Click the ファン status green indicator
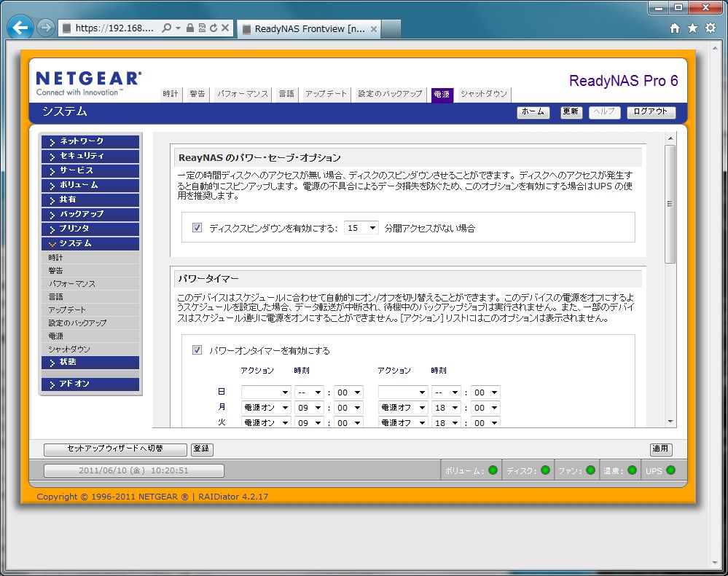Viewport: 728px width, 576px height. (x=590, y=470)
